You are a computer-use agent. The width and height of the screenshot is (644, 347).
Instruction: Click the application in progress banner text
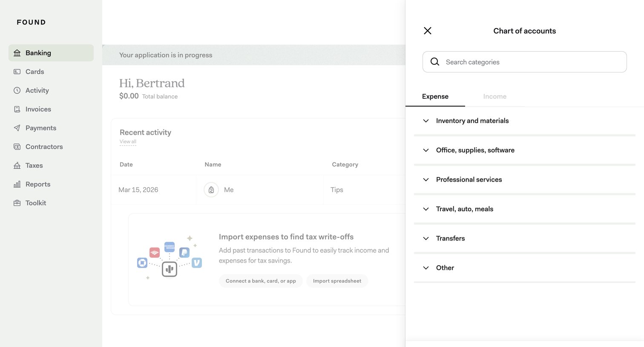166,55
